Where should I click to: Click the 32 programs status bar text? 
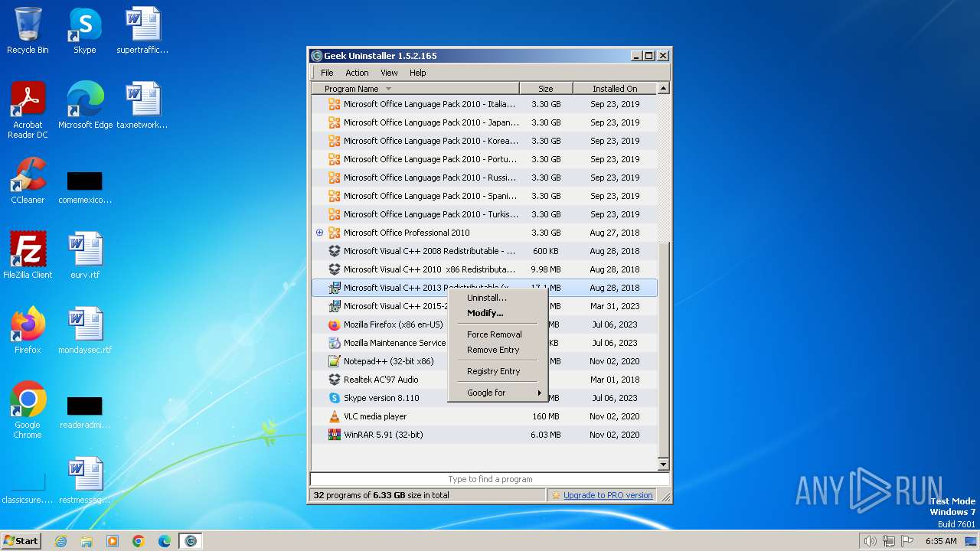(x=381, y=495)
